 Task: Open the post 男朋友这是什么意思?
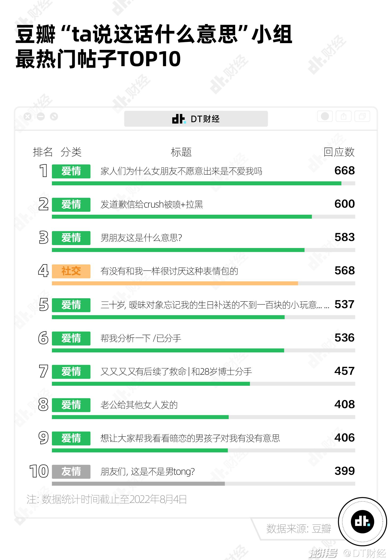click(141, 238)
